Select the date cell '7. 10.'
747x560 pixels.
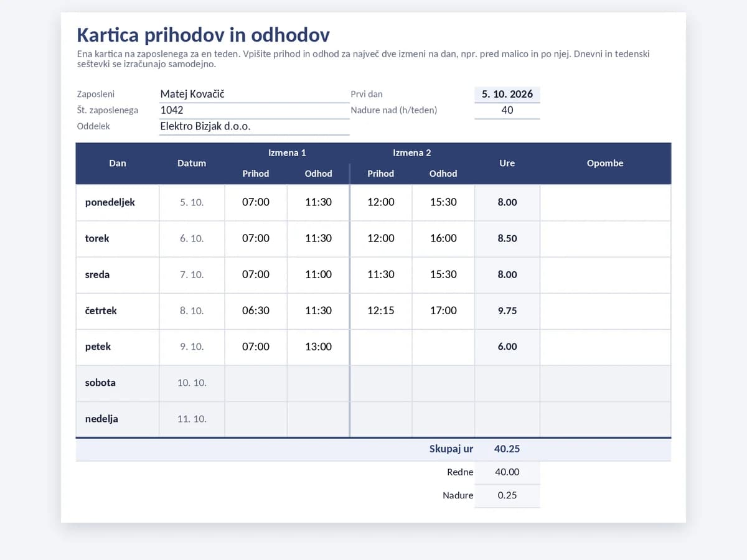tap(192, 275)
